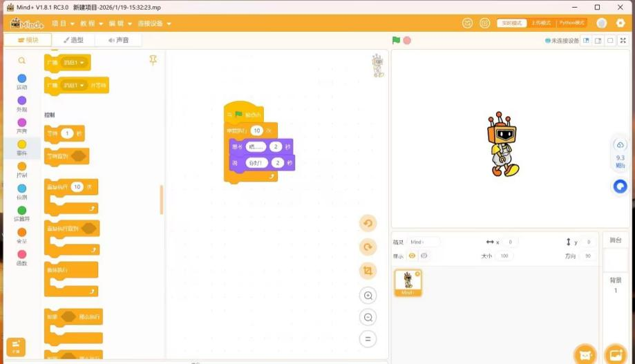The width and height of the screenshot is (635, 364).
Task: Switch to the 造型 tab
Action: pos(73,40)
